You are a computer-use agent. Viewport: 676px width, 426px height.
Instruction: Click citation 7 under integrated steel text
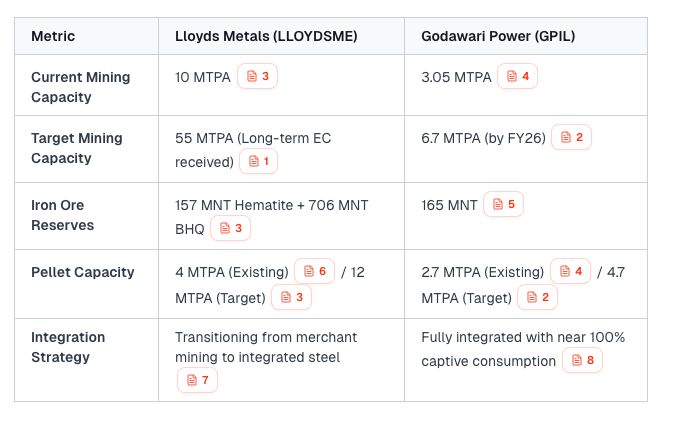tap(197, 380)
